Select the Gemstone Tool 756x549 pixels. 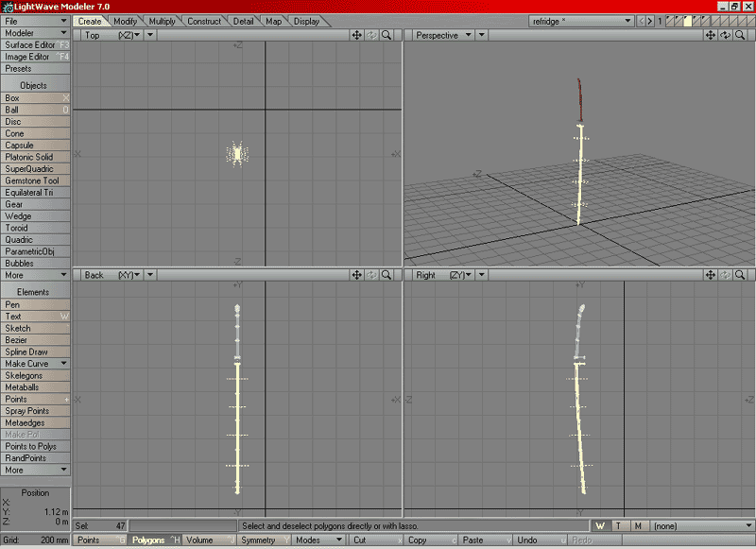tap(35, 180)
